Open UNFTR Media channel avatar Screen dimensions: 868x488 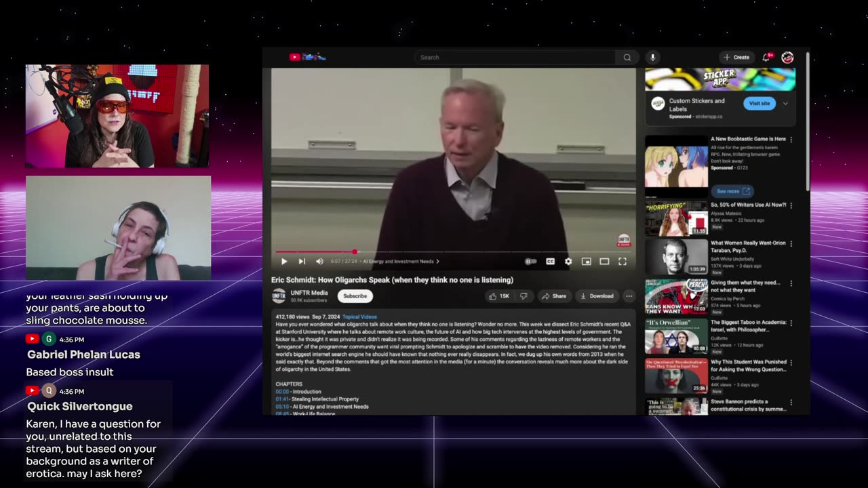click(279, 296)
